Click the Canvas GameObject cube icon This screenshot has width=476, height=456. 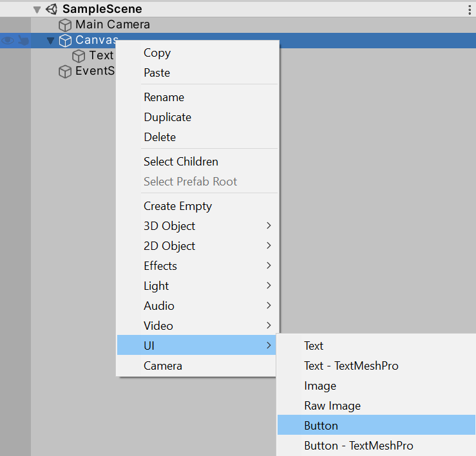(x=65, y=41)
